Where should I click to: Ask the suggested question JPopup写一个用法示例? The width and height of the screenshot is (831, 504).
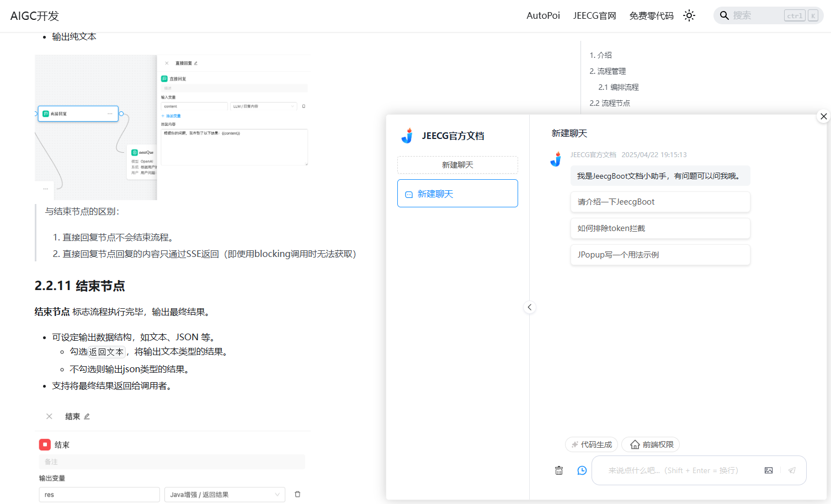(x=660, y=255)
